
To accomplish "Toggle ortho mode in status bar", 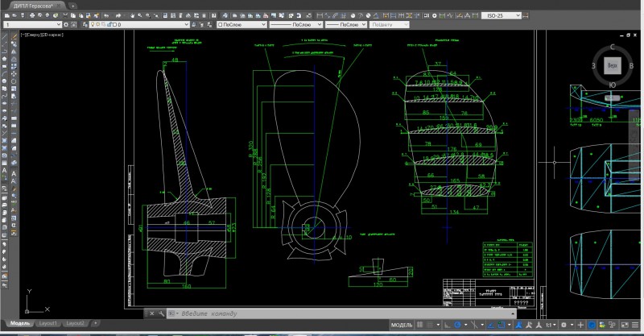I will pos(447,325).
